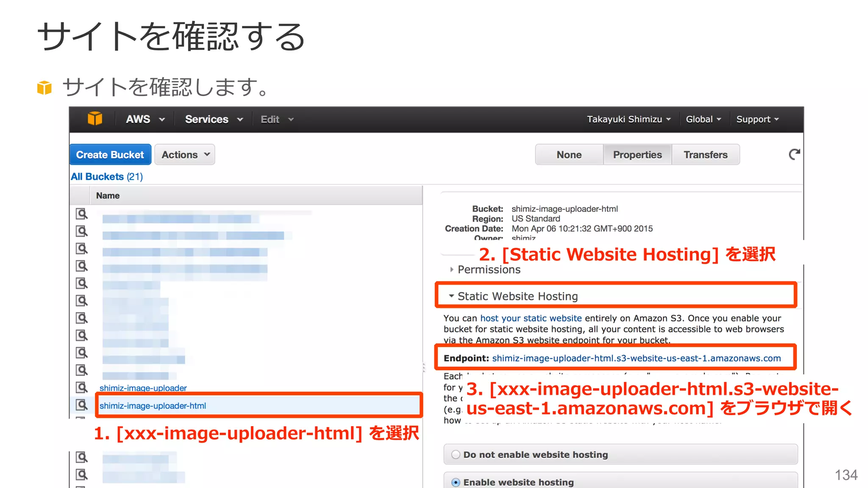The height and width of the screenshot is (488, 868).
Task: Switch to the Transfers tab
Action: 706,155
